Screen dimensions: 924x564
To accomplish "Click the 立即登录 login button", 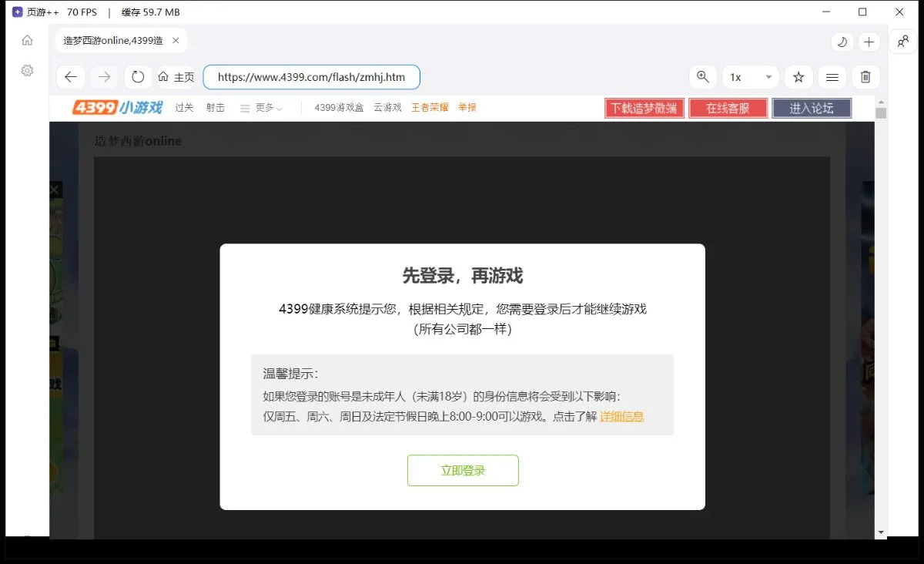I will (463, 471).
